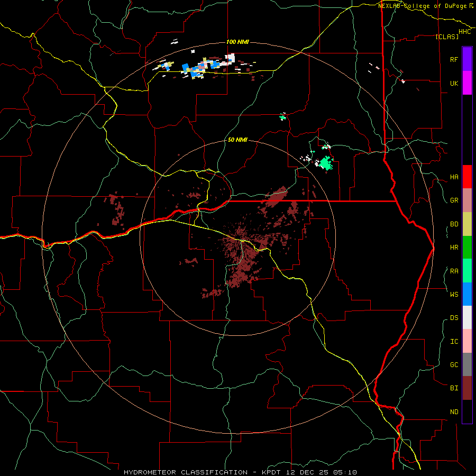Screen dimensions: 476x476
Task: Click the ND black legend swatch
Action: pyautogui.click(x=467, y=411)
